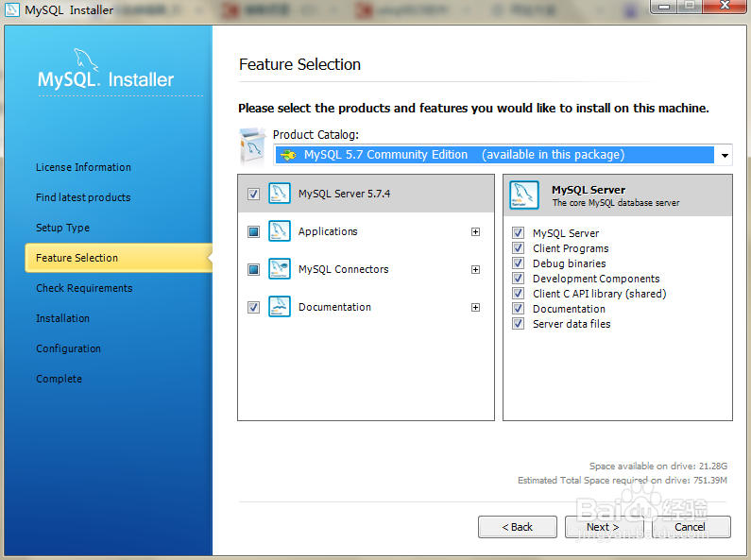Close the MySQL Installer window

[x=725, y=7]
